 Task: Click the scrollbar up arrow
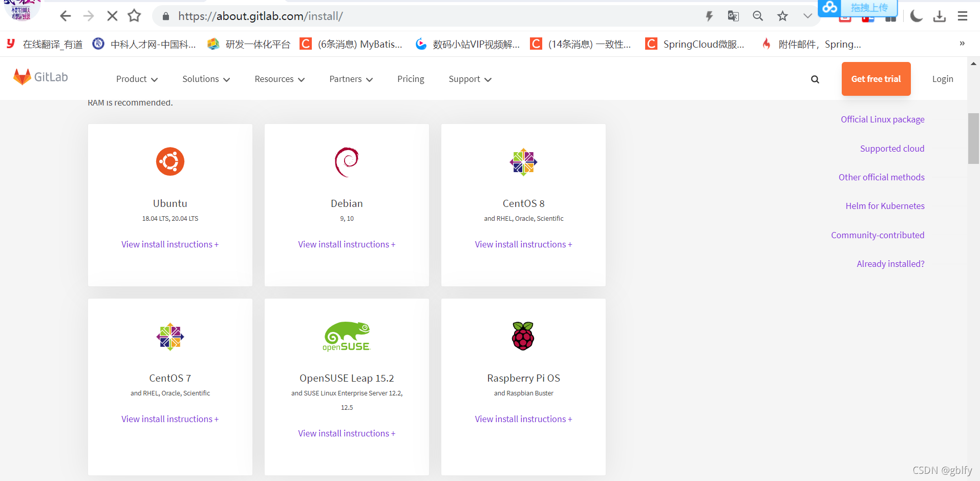coord(973,64)
